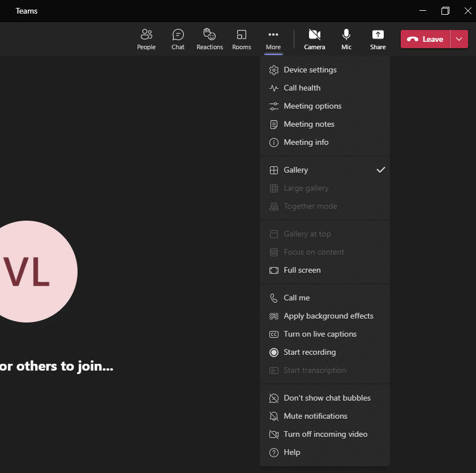This screenshot has height=473, width=476.
Task: Open Device settings
Action: point(310,70)
